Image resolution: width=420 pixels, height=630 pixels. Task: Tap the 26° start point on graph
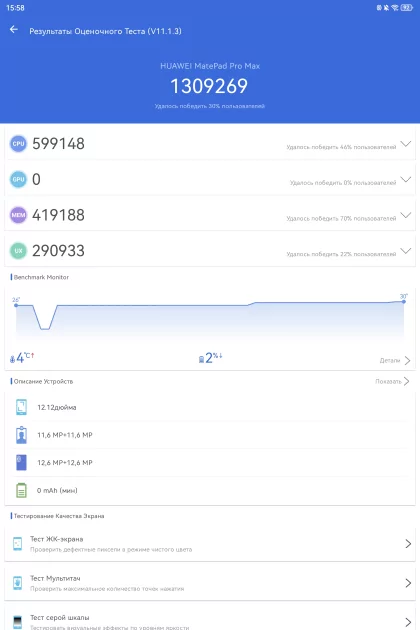(x=16, y=303)
